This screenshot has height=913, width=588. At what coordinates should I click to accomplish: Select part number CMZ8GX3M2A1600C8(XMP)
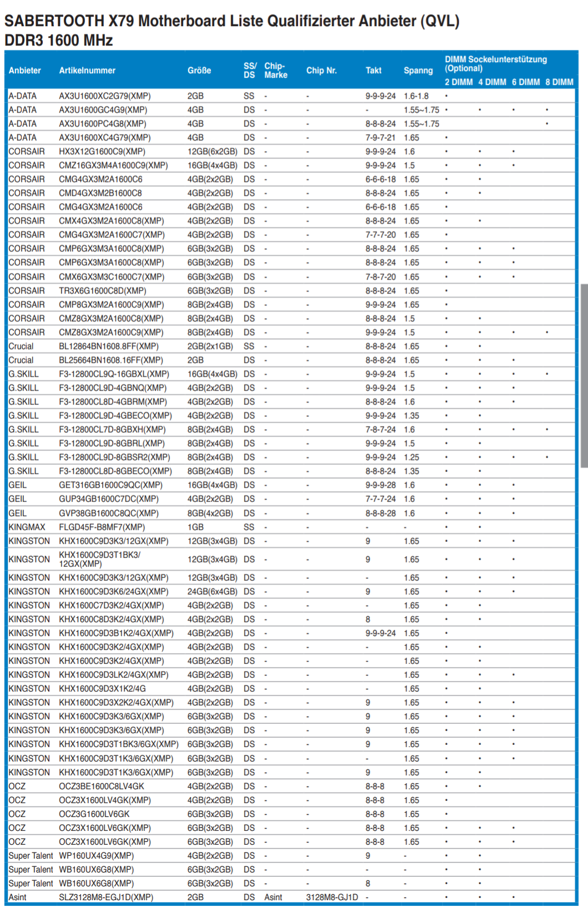click(x=111, y=318)
